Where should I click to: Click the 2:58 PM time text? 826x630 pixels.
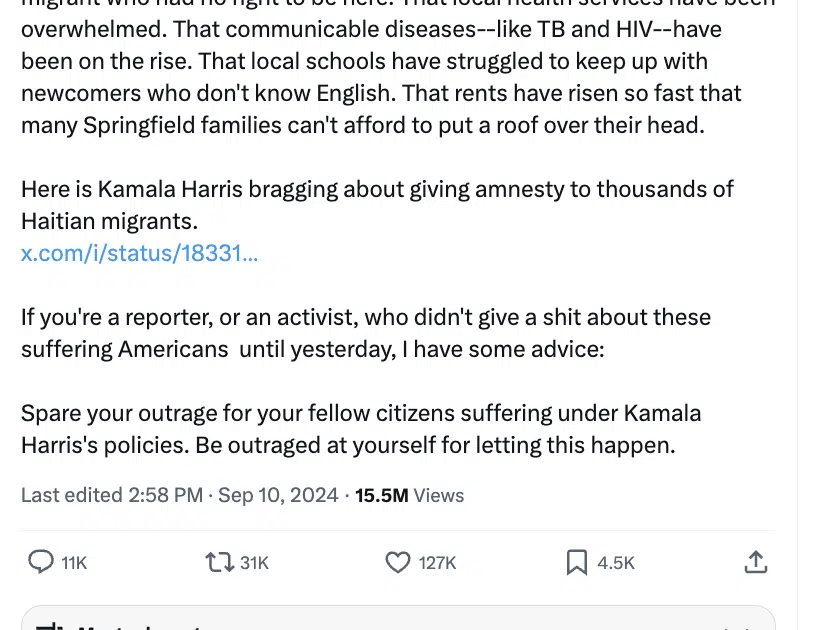(165, 495)
